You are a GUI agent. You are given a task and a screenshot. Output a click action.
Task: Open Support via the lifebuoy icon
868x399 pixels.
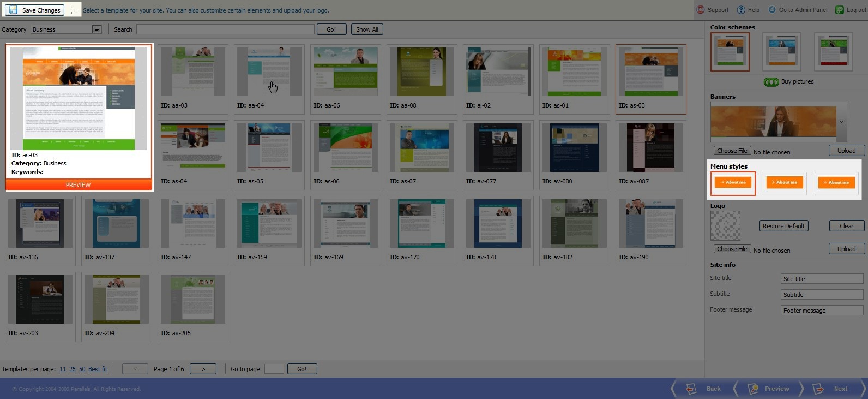[x=701, y=10]
